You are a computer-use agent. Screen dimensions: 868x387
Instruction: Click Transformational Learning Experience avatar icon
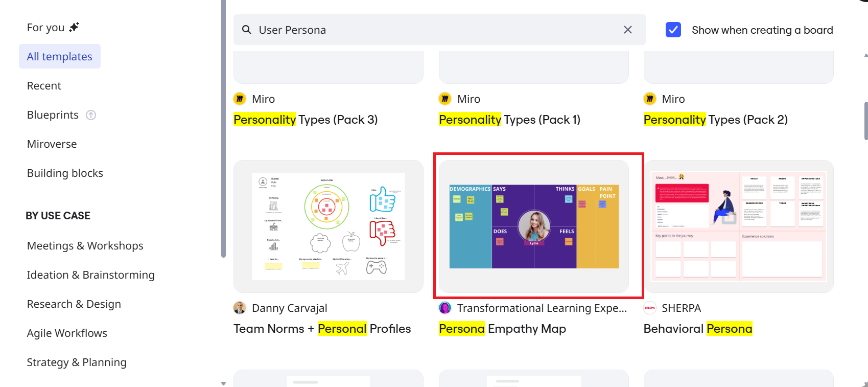click(445, 308)
